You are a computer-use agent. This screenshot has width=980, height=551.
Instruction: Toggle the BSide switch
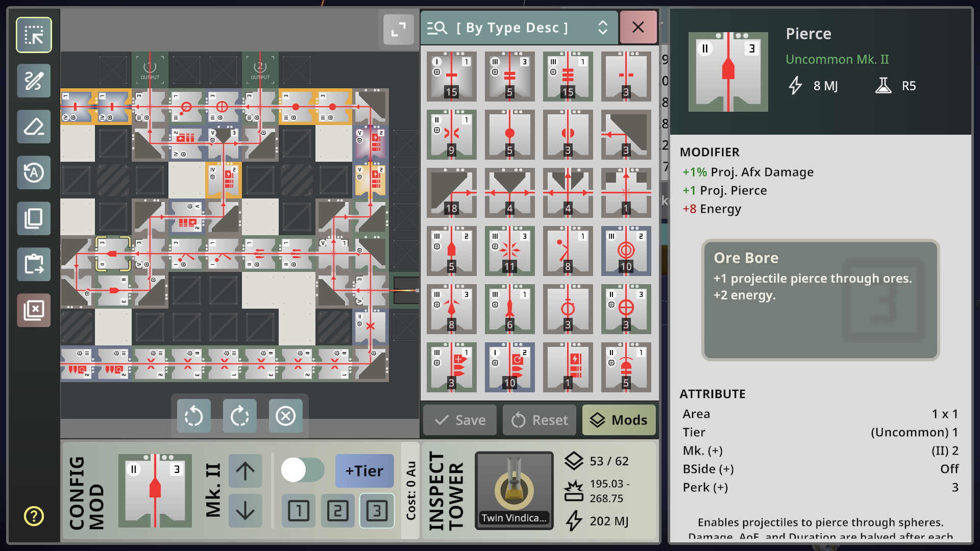[x=303, y=470]
